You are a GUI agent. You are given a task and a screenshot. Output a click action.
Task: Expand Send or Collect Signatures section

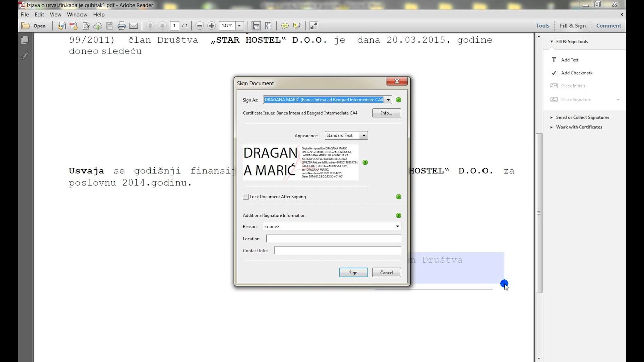tap(551, 117)
